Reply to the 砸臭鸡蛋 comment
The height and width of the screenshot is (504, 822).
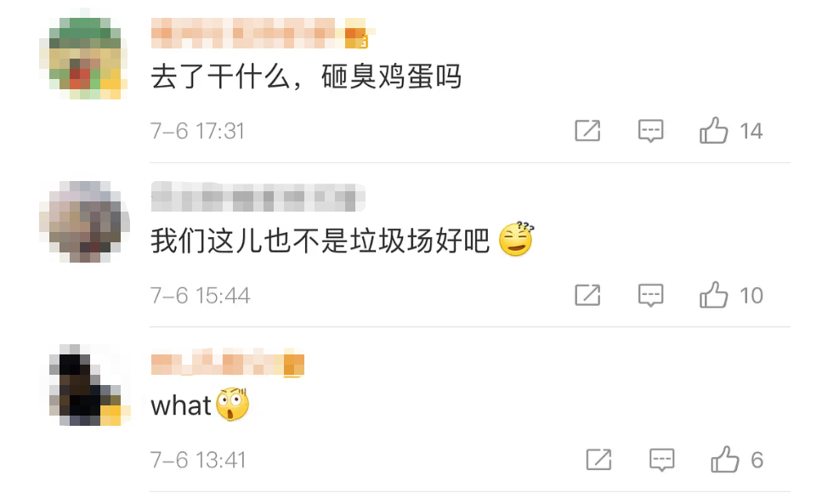tap(650, 130)
